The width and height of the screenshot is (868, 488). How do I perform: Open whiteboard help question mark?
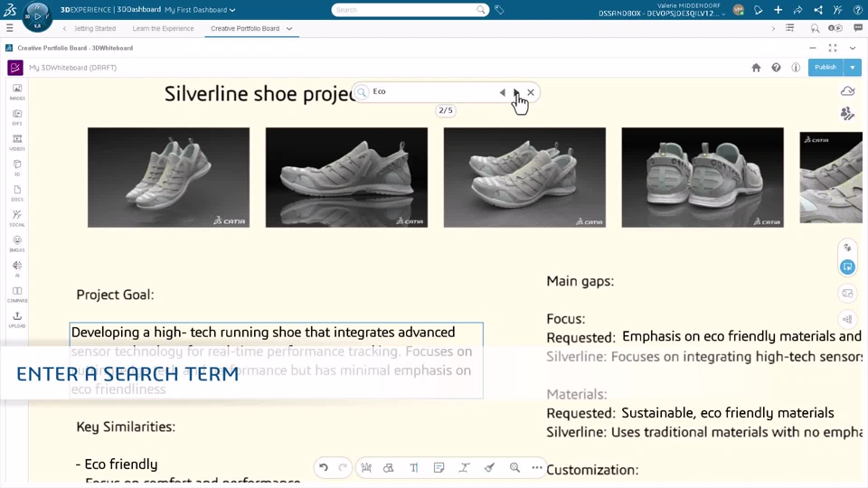[x=776, y=68]
